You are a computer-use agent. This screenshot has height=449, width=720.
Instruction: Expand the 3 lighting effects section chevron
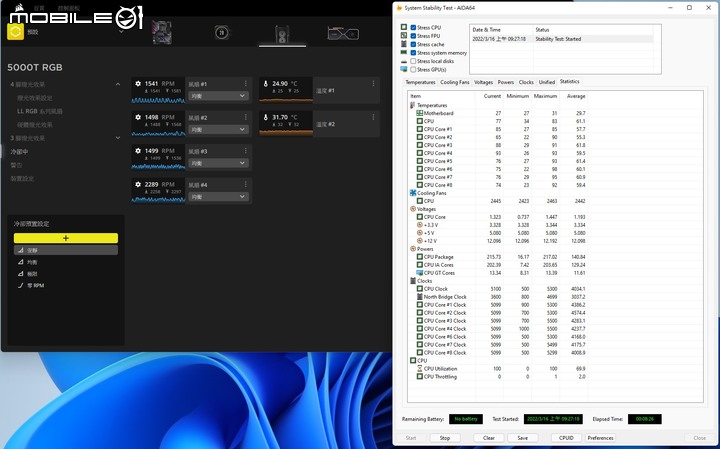(118, 138)
